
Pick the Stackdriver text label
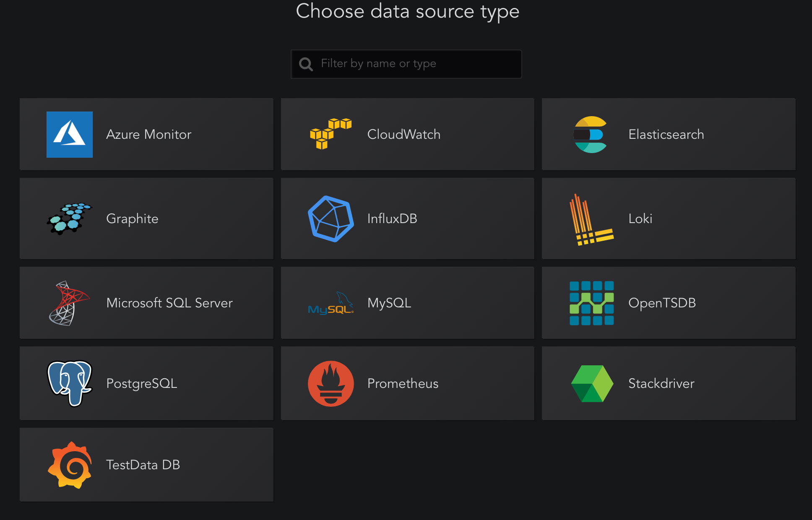[661, 384]
